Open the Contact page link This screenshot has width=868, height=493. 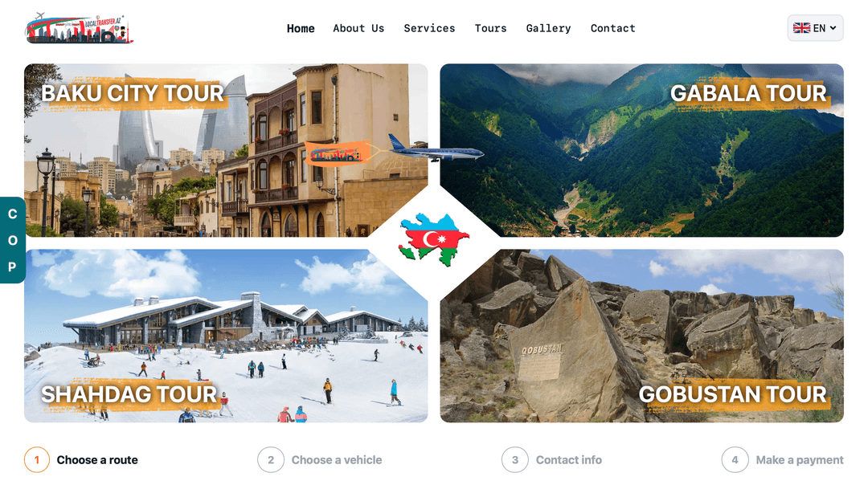coord(612,28)
